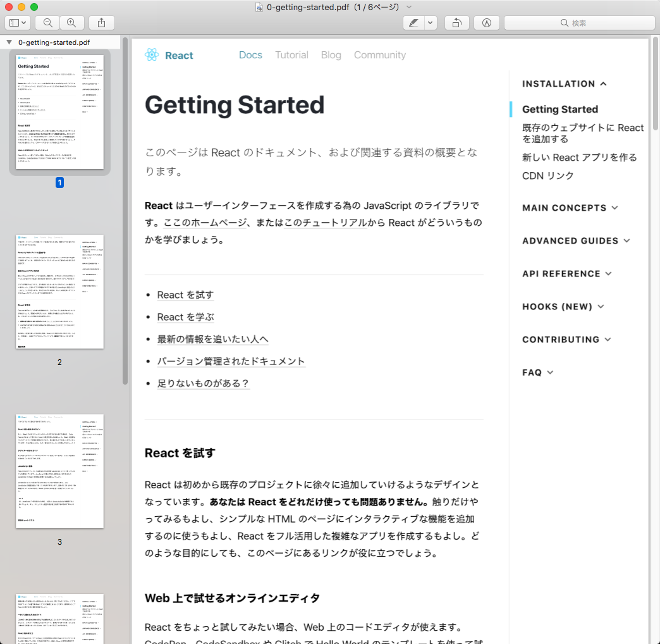Expand the MAIN CONCEPTS section

tap(570, 207)
